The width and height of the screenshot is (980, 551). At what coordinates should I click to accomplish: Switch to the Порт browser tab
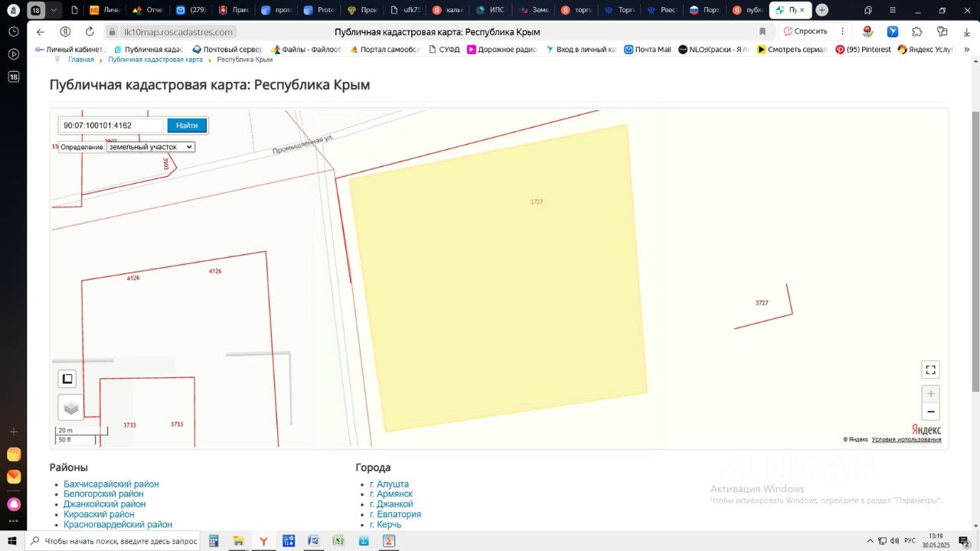703,10
